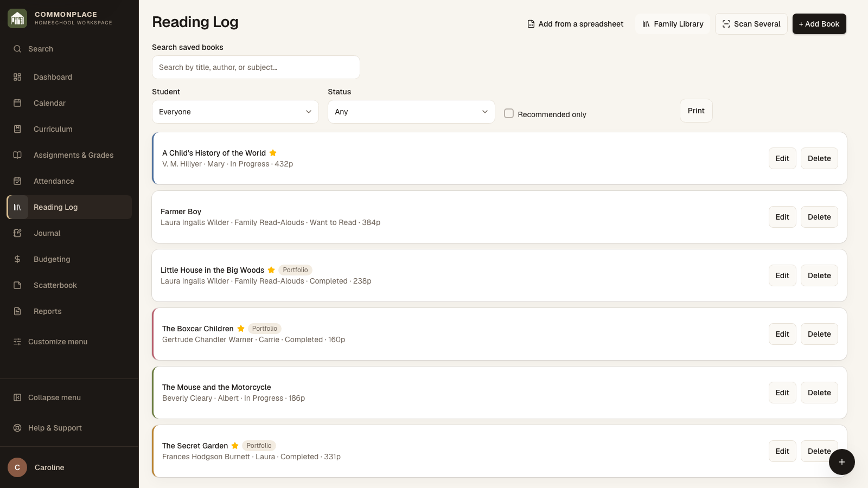Click the star beside A Child's History of the World
868x488 pixels.
point(273,153)
